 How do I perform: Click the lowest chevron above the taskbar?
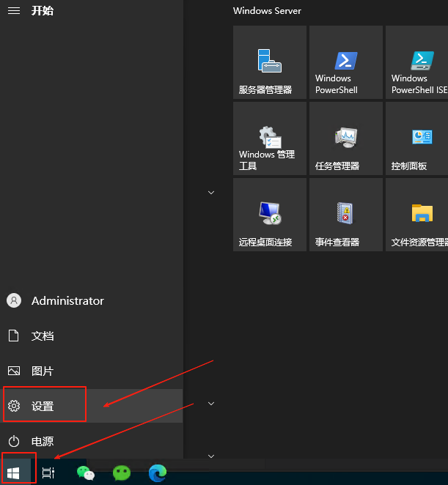click(211, 456)
